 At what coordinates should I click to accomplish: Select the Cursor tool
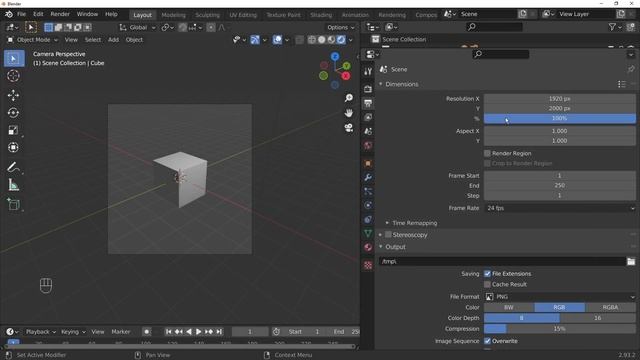pyautogui.click(x=13, y=76)
